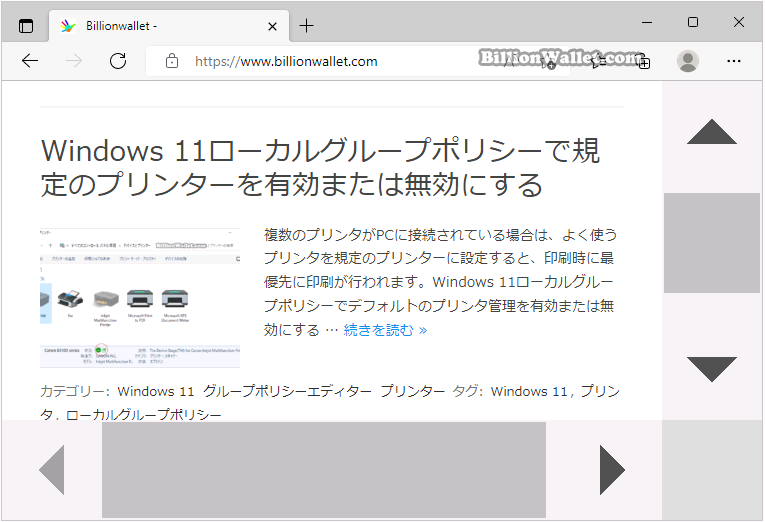
Task: View site info via the lock icon
Action: point(172,61)
